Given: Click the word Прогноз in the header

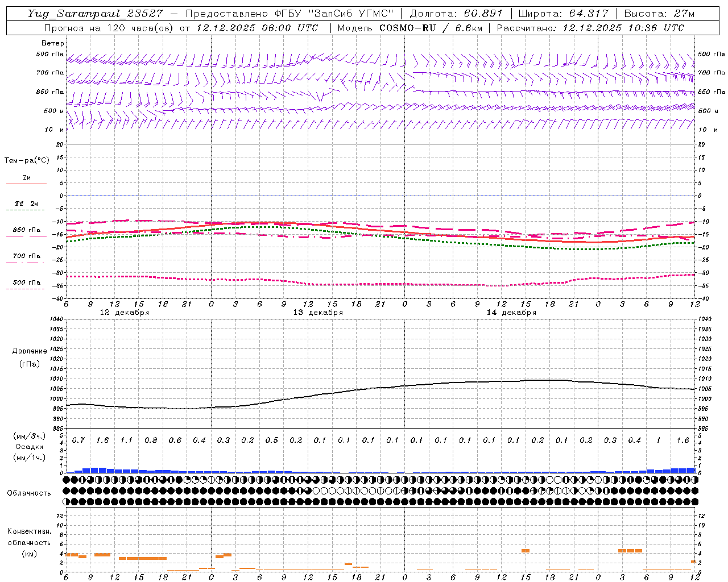Looking at the screenshot, I should coord(65,28).
